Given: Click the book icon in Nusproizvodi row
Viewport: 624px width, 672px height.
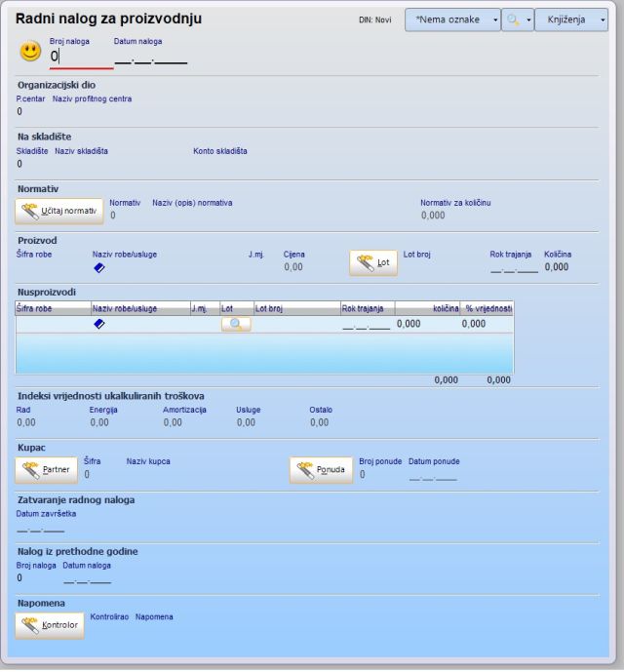Looking at the screenshot, I should click(99, 324).
